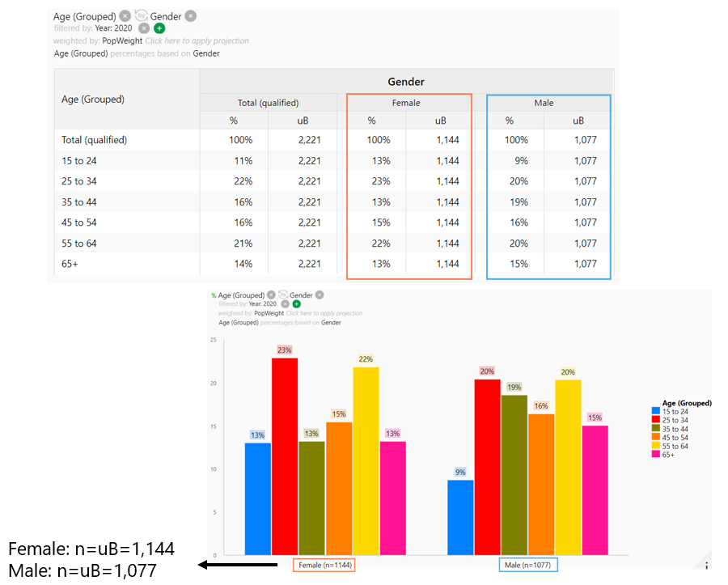Add a new filter using the green plus icon

[x=159, y=28]
